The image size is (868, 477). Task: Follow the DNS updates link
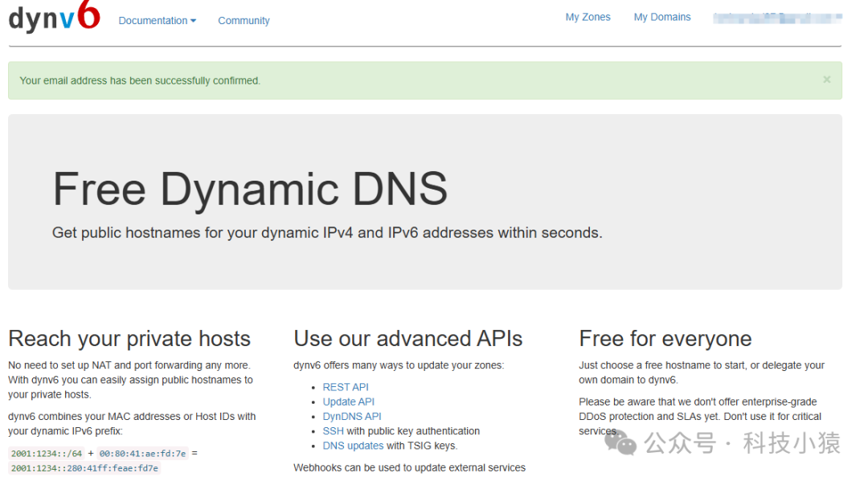[x=353, y=446]
